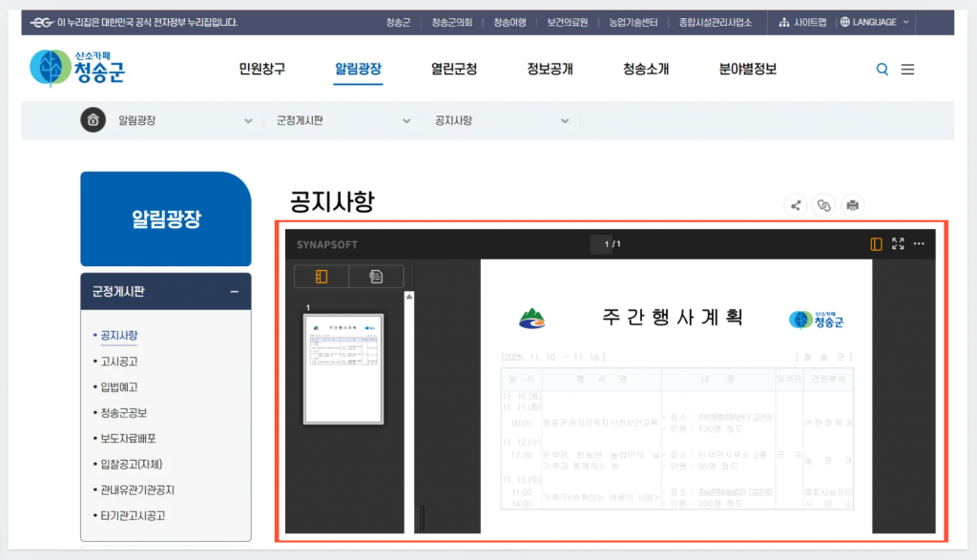Open the LANGUAGE dropdown
Image resolution: width=977 pixels, height=560 pixels.
tap(875, 22)
